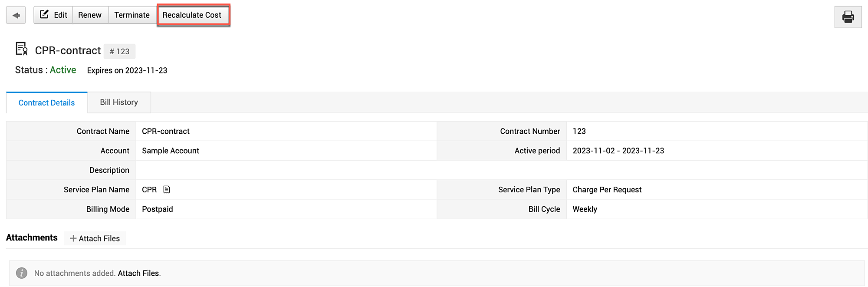
Task: Terminate the CPR-contract
Action: coord(132,15)
